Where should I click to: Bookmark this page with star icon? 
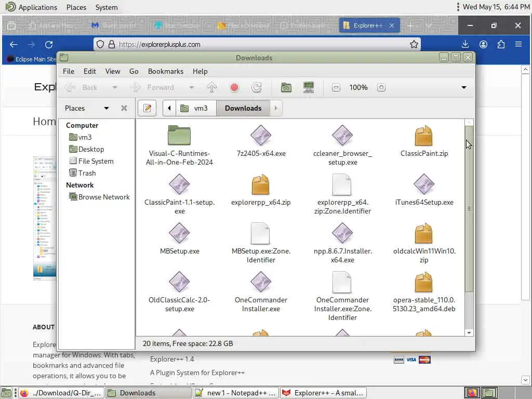point(414,45)
